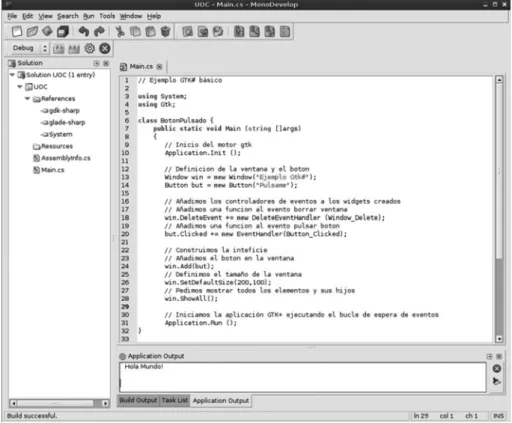This screenshot has height=423, width=512.
Task: Click the Open File toolbar icon
Action: 32,32
